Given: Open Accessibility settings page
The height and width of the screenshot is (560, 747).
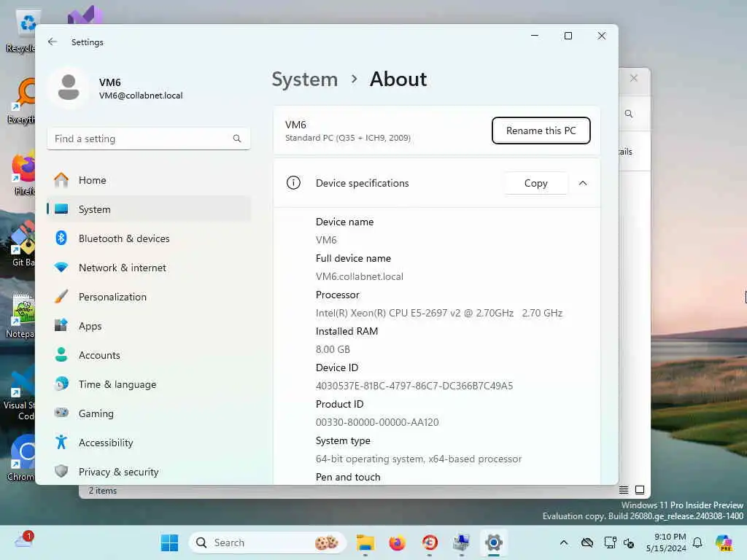Looking at the screenshot, I should tap(148, 443).
